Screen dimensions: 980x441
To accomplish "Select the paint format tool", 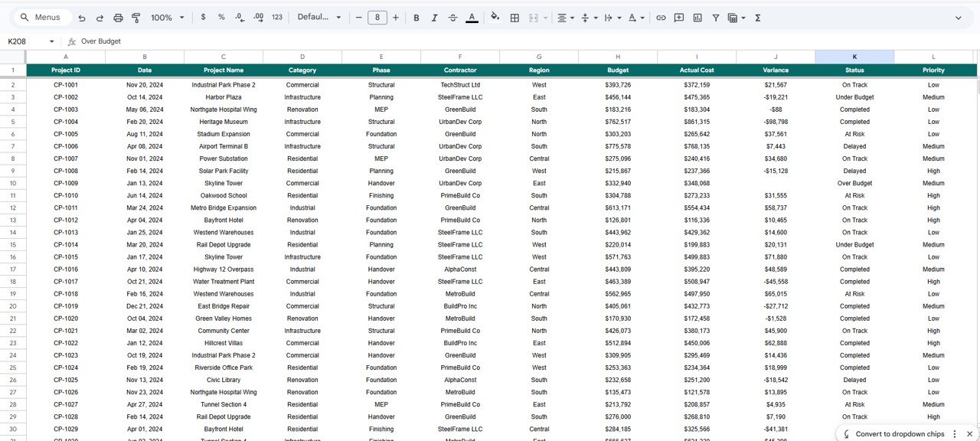I will coord(136,17).
